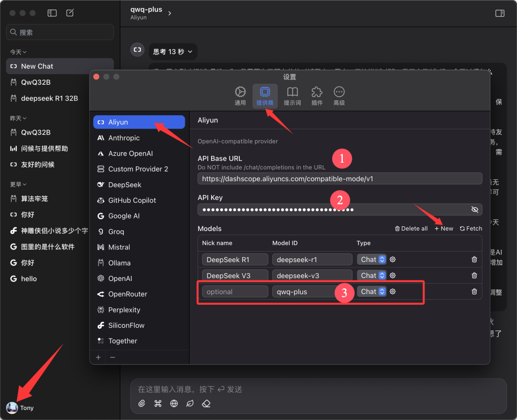
Task: Click the plus icon to add provider
Action: pos(98,357)
